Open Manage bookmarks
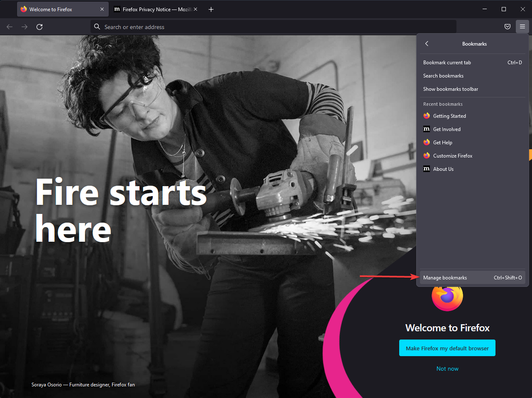532x398 pixels. click(x=445, y=277)
